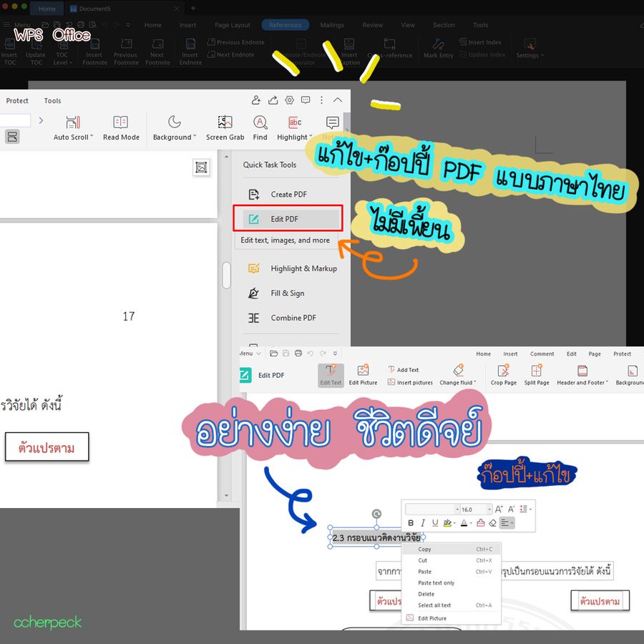Open the Background dropdown arrow
The image size is (644, 644).
coord(195,137)
